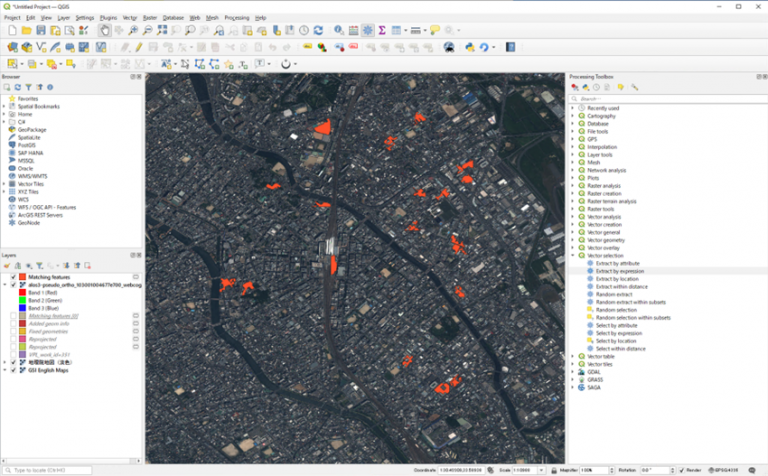
Task: Expand XYZ Tiles in Browser panel
Action: (4, 191)
